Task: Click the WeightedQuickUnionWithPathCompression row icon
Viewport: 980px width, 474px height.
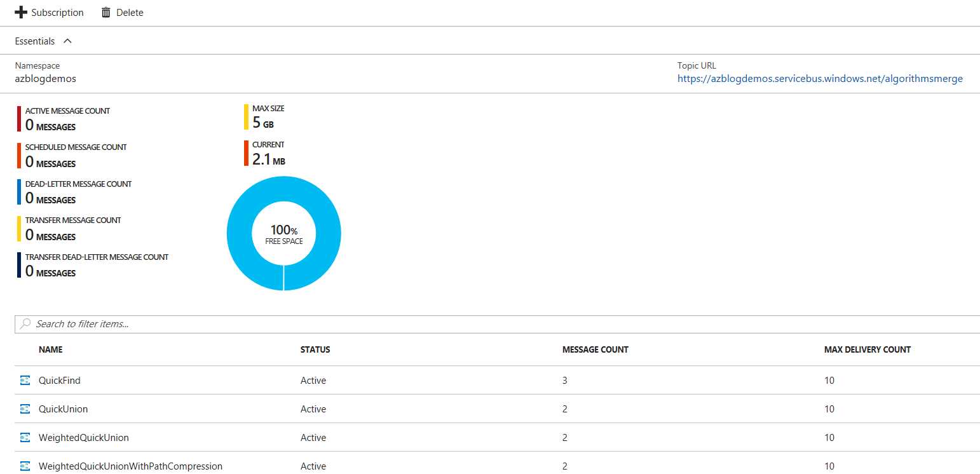Action: tap(25, 466)
